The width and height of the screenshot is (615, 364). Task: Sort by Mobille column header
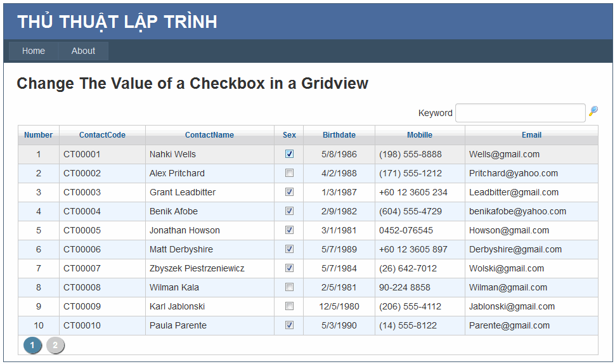click(x=420, y=135)
